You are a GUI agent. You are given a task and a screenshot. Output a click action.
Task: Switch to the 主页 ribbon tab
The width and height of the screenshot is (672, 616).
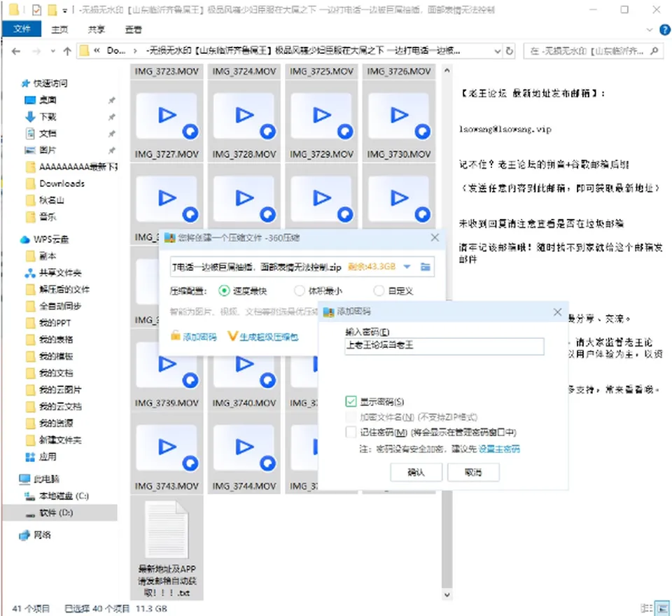point(59,29)
